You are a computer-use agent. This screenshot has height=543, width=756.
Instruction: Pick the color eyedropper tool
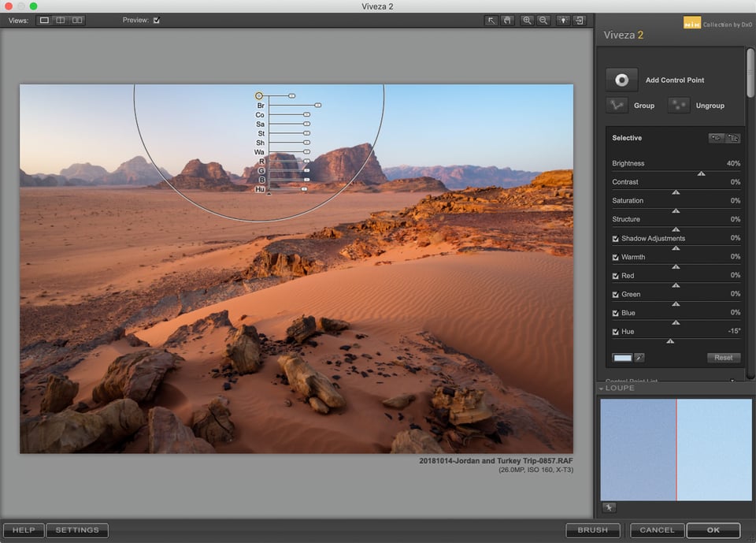639,358
